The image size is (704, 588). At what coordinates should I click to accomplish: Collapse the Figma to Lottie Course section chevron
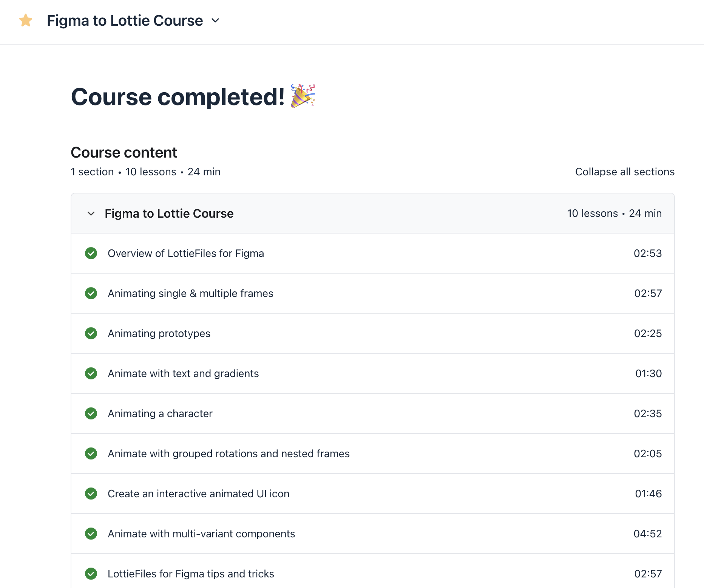pyautogui.click(x=91, y=214)
